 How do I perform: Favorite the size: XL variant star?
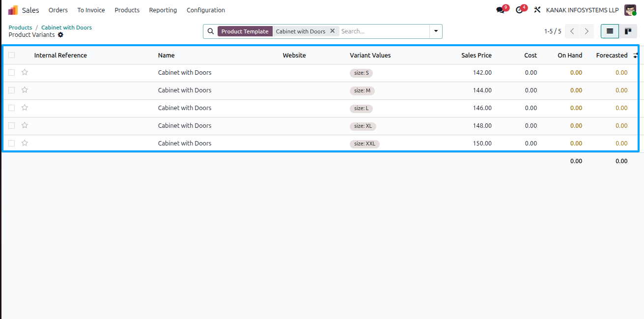pos(25,125)
